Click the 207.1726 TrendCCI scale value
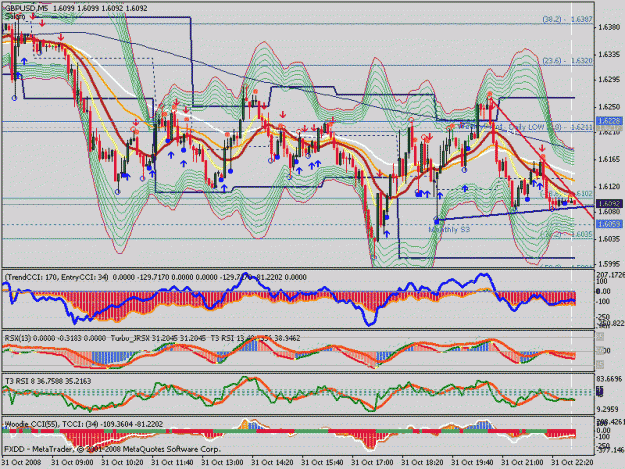This screenshot has height=469, width=625. pyautogui.click(x=610, y=275)
